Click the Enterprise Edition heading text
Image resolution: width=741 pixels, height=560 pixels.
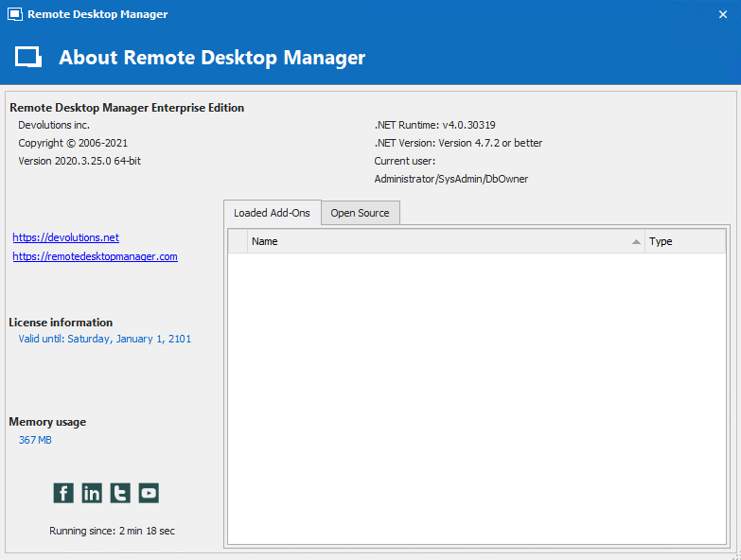[127, 108]
